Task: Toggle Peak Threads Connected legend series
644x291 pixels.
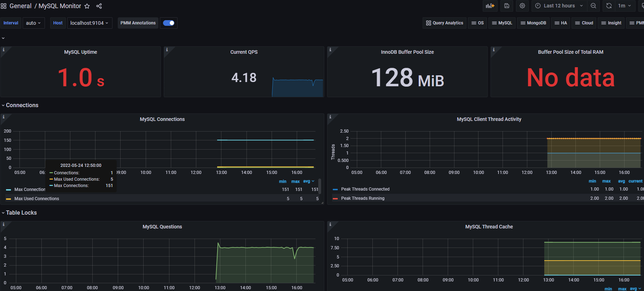Action: [365, 190]
